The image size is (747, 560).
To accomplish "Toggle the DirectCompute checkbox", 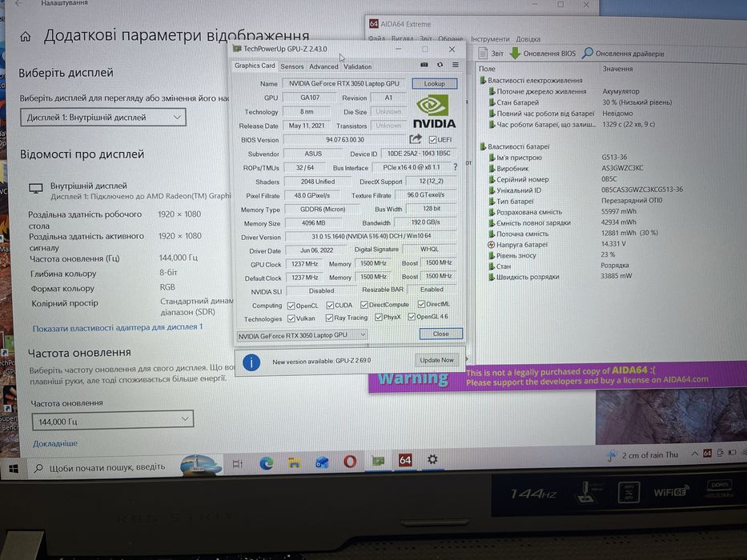I will pyautogui.click(x=364, y=305).
